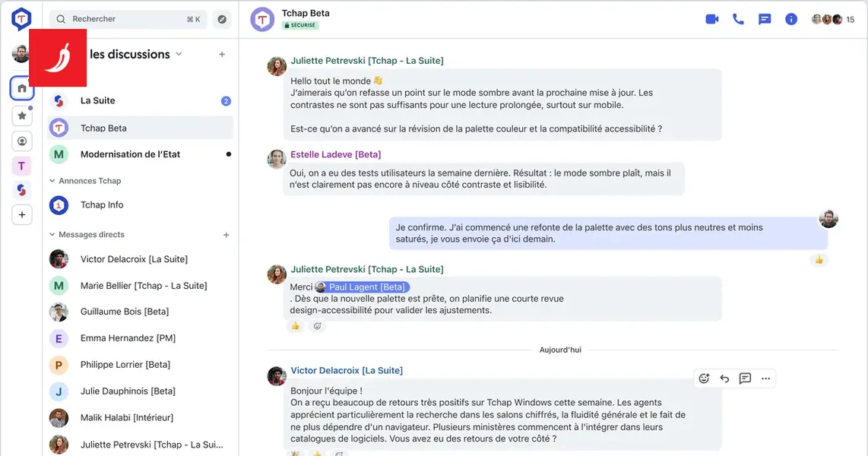Click the Aujourd'hui date separator
Screen dimensions: 868x456
(560, 350)
